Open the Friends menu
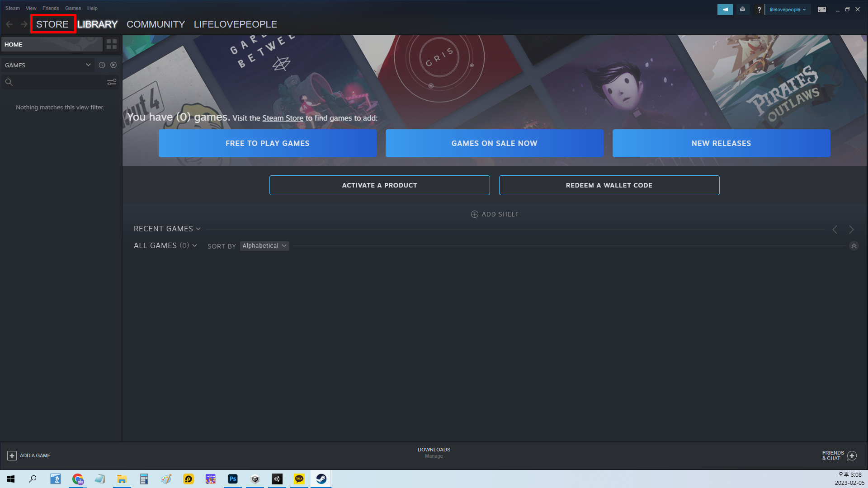868x488 pixels. [51, 8]
